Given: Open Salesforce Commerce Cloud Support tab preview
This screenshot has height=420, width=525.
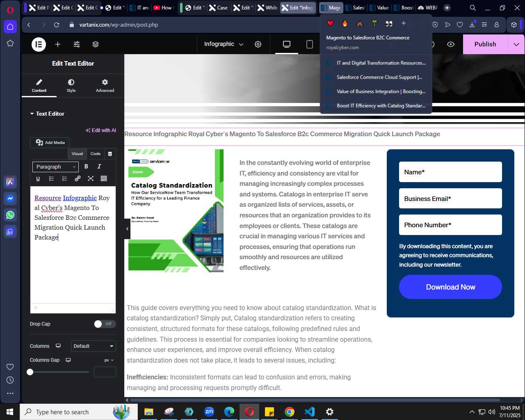Looking at the screenshot, I should (376, 77).
